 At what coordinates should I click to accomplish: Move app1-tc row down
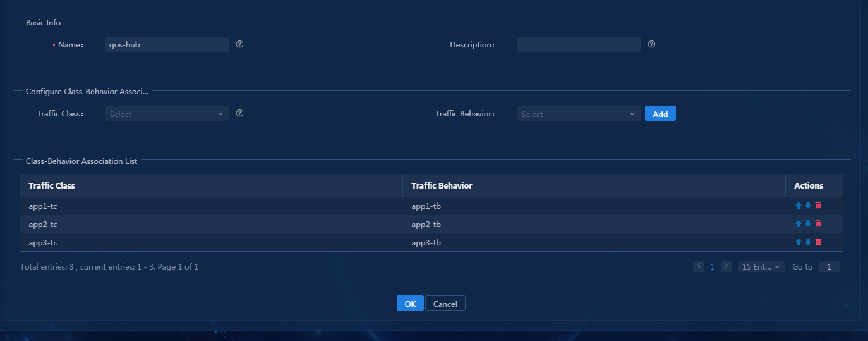tap(808, 206)
